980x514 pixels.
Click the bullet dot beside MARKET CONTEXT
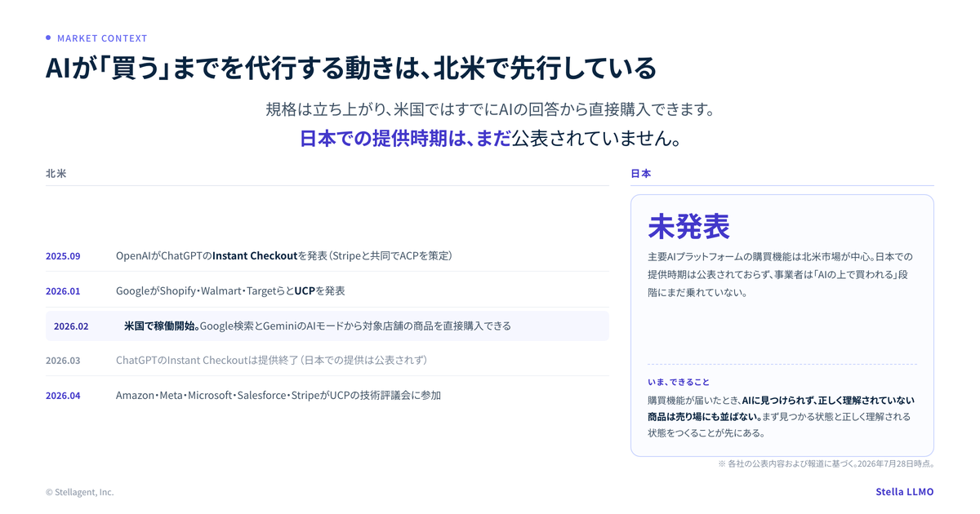48,38
